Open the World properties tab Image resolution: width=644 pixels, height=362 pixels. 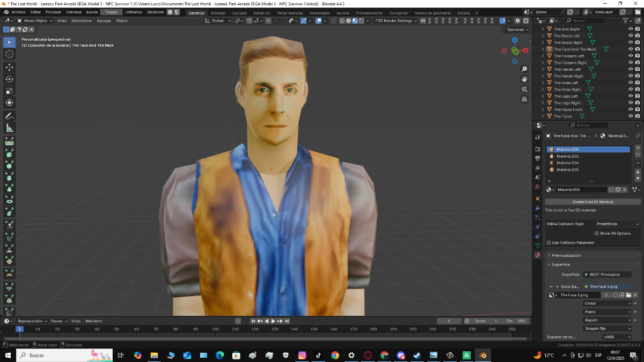click(x=537, y=187)
